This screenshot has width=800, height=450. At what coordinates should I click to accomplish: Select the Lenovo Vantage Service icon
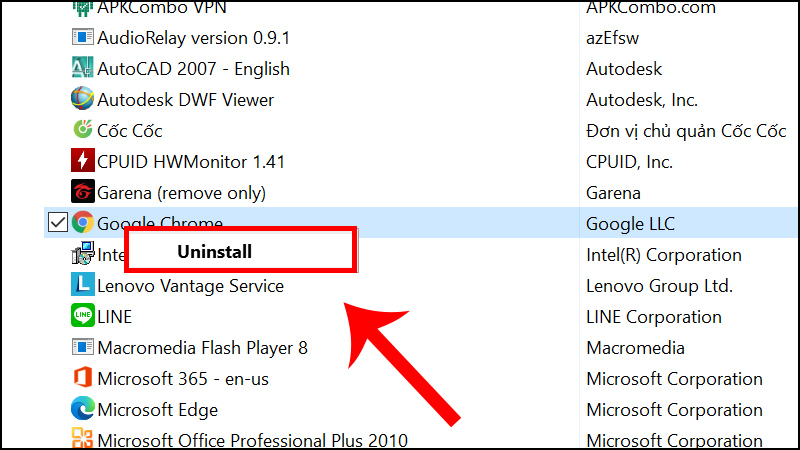pyautogui.click(x=83, y=286)
